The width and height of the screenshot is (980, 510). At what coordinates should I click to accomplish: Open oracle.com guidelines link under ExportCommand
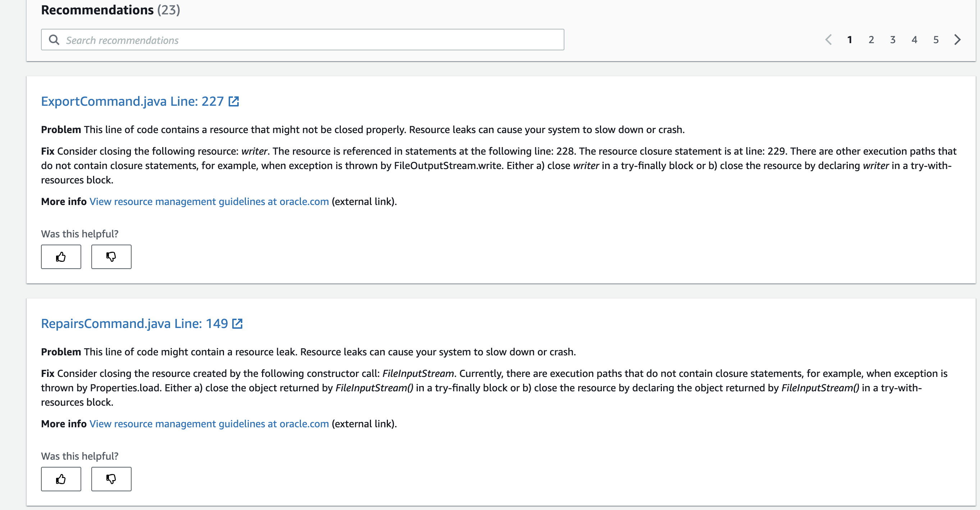209,201
